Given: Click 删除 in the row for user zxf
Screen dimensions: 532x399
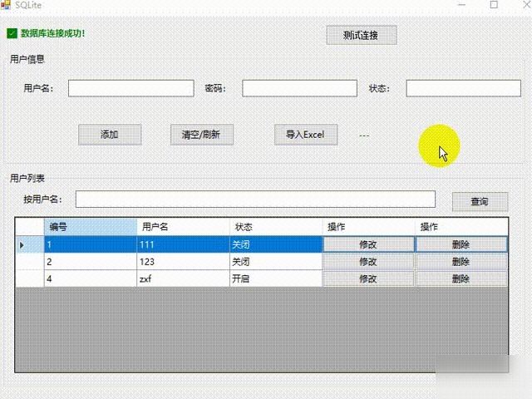Looking at the screenshot, I should pos(461,278).
